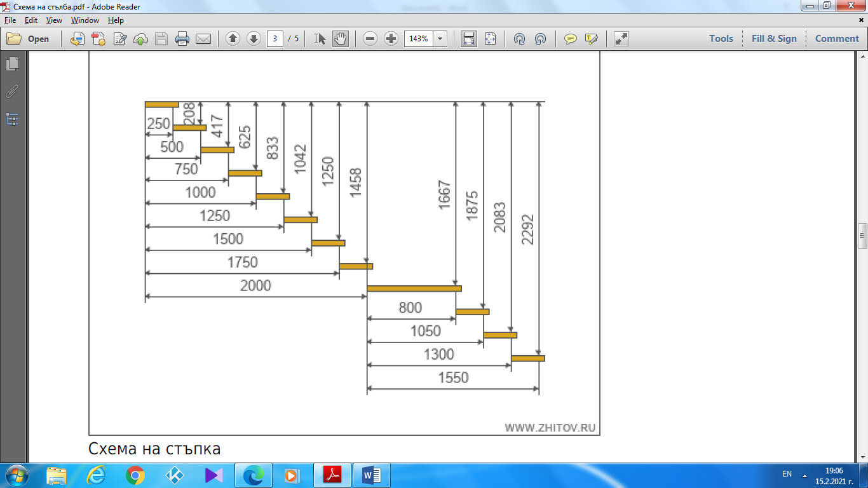This screenshot has height=488, width=868.
Task: Click the Print file icon
Action: [182, 39]
